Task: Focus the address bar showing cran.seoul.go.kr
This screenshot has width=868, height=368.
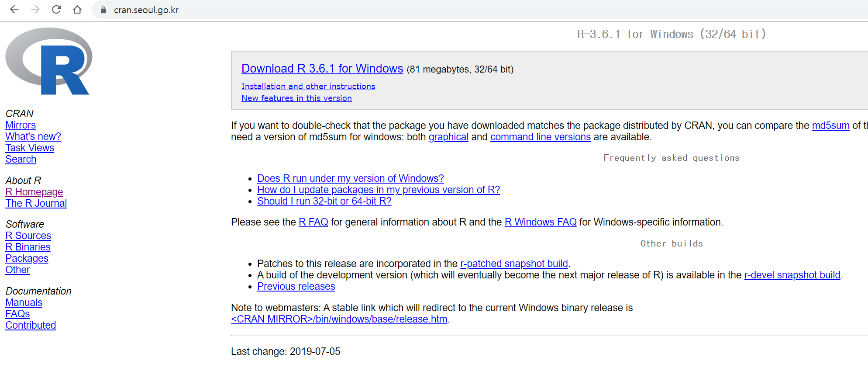Action: tap(480, 10)
